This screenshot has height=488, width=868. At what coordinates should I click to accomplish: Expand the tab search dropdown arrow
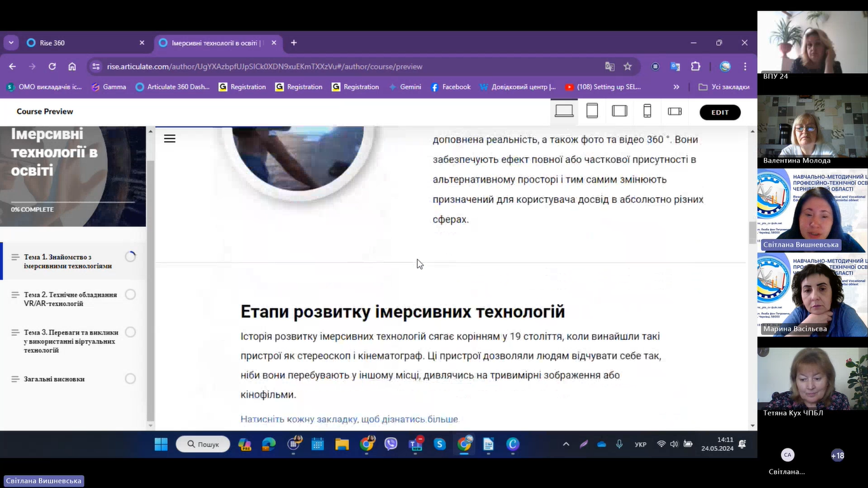[11, 43]
